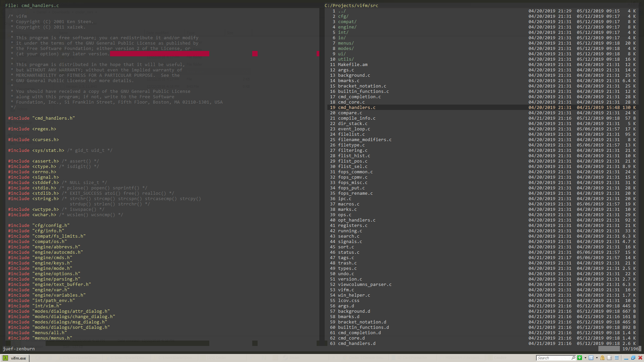Select Makefile.am in the file list
Screen dimensions: 644x362
point(352,64)
